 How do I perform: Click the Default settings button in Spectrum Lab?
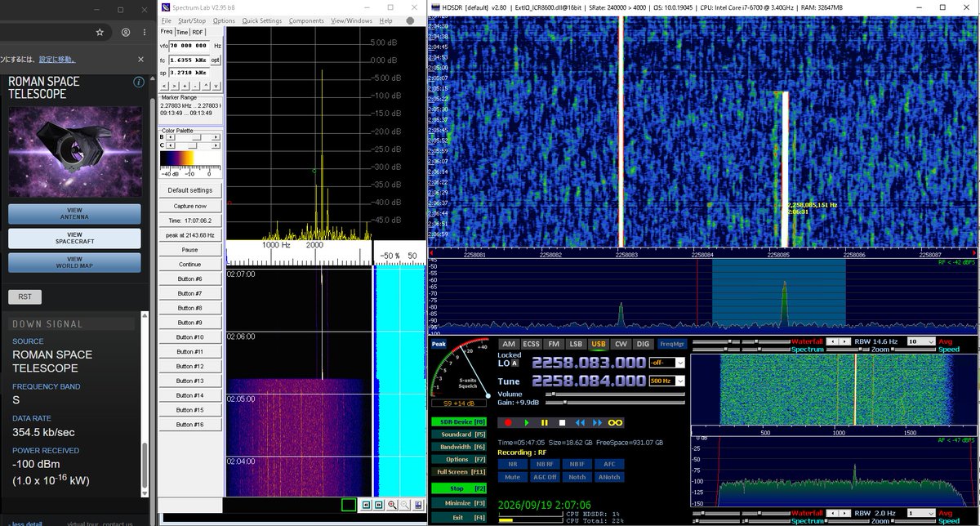click(189, 190)
